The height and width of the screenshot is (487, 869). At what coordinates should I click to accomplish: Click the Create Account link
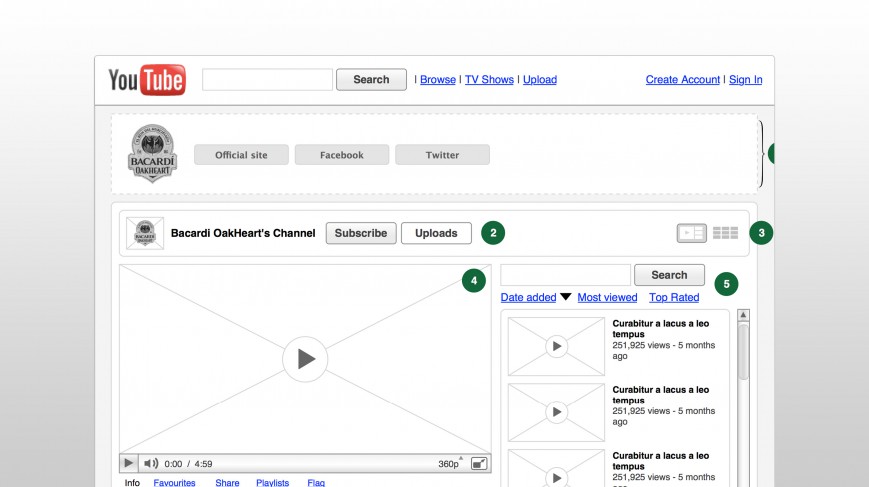tap(683, 80)
